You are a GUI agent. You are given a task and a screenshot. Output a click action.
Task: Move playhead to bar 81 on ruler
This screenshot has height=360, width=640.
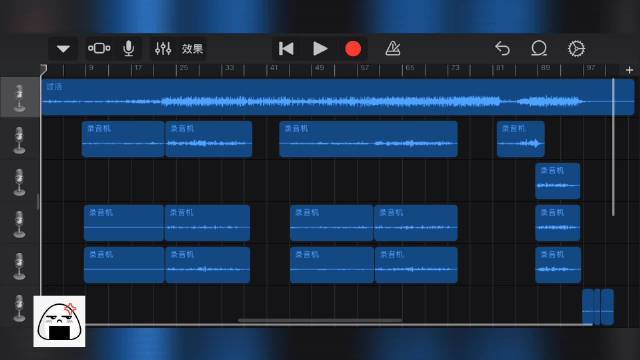tap(500, 68)
